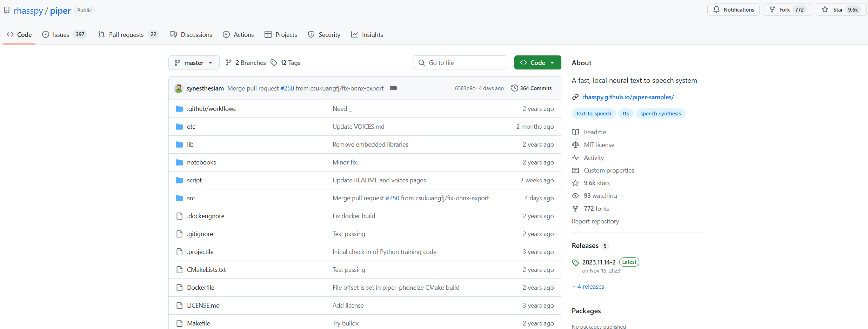Open the Dockerfile file name

(x=201, y=288)
